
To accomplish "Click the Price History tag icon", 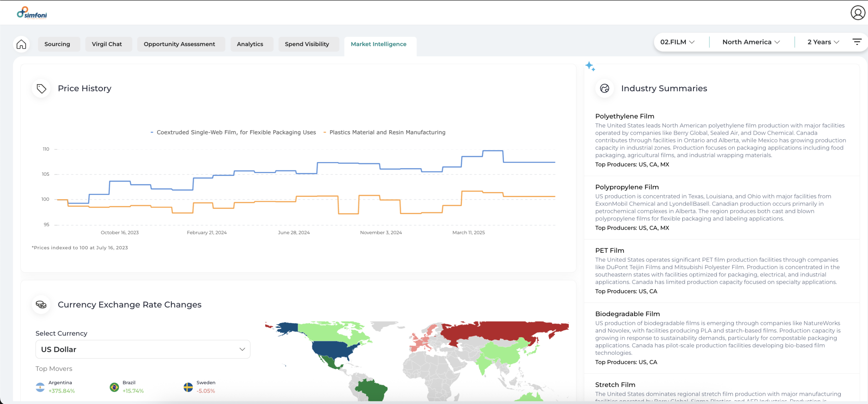I will coord(41,89).
